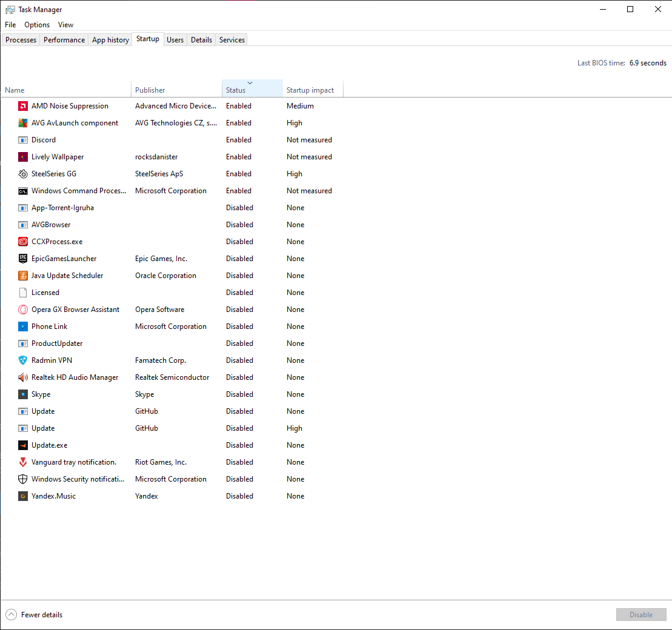Screen dimensions: 672x630
Task: Click the SteelSeries GG gear icon
Action: (22, 174)
